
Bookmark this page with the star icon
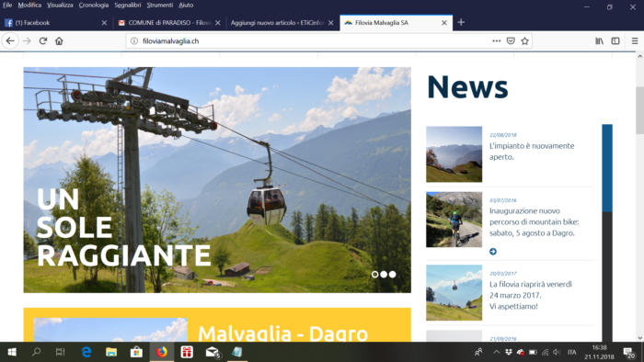[x=524, y=41]
